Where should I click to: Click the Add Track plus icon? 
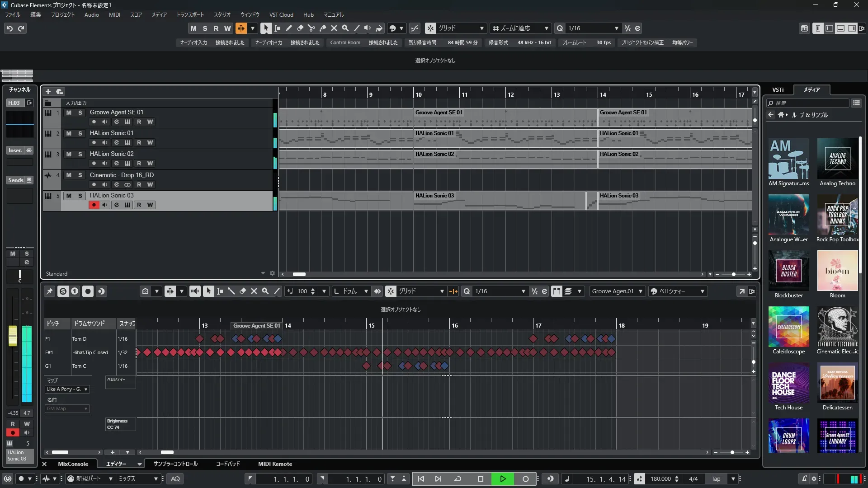point(48,91)
